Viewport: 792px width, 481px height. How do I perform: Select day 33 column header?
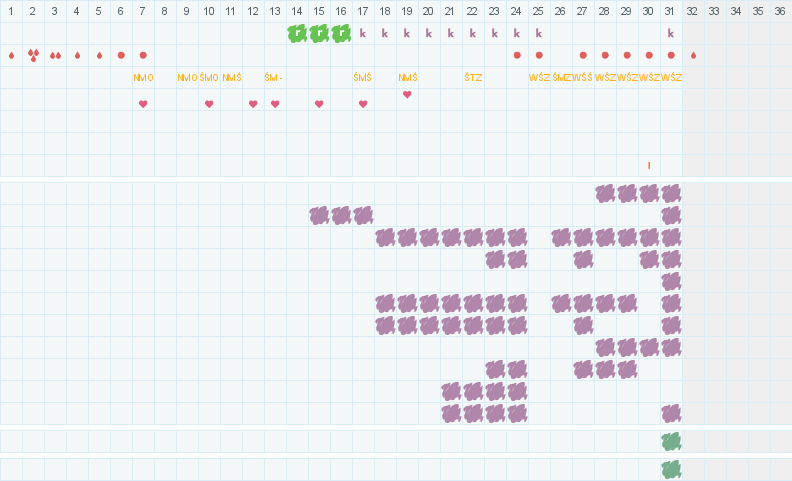pos(714,12)
